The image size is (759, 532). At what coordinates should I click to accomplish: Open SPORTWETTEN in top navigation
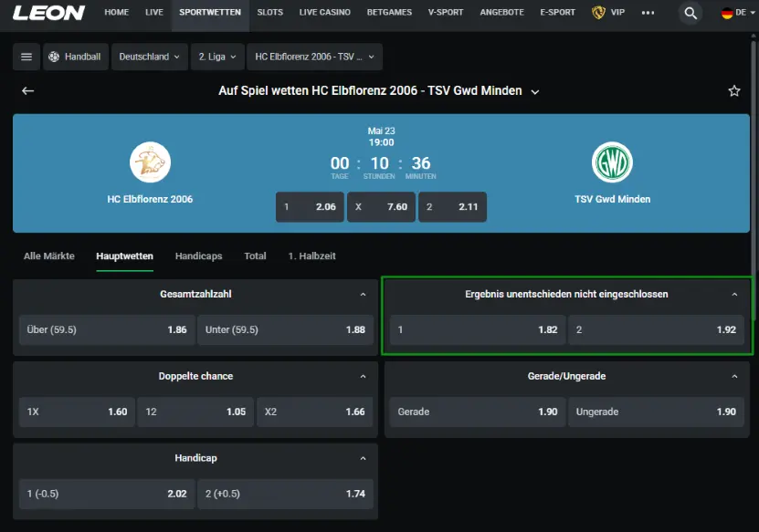(210, 12)
